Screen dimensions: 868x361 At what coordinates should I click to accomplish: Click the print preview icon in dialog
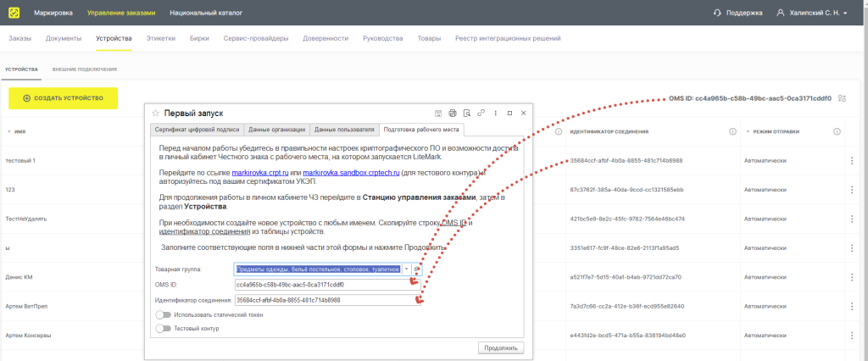(467, 113)
